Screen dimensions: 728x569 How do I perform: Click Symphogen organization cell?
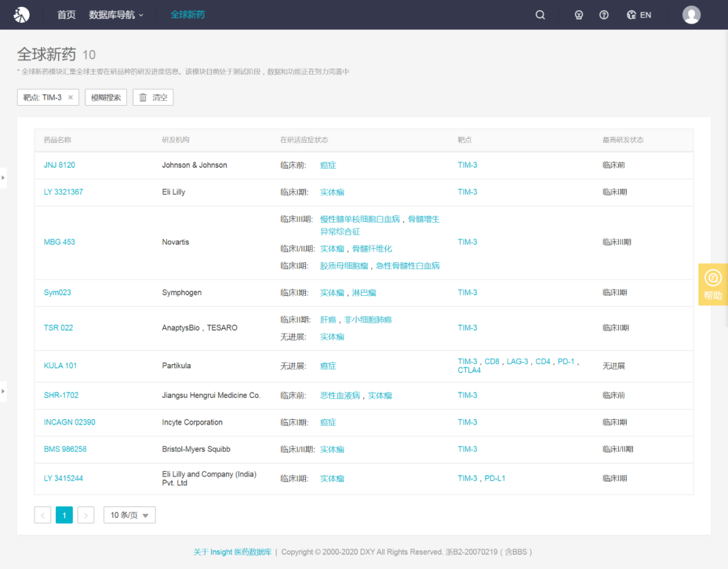coord(181,293)
